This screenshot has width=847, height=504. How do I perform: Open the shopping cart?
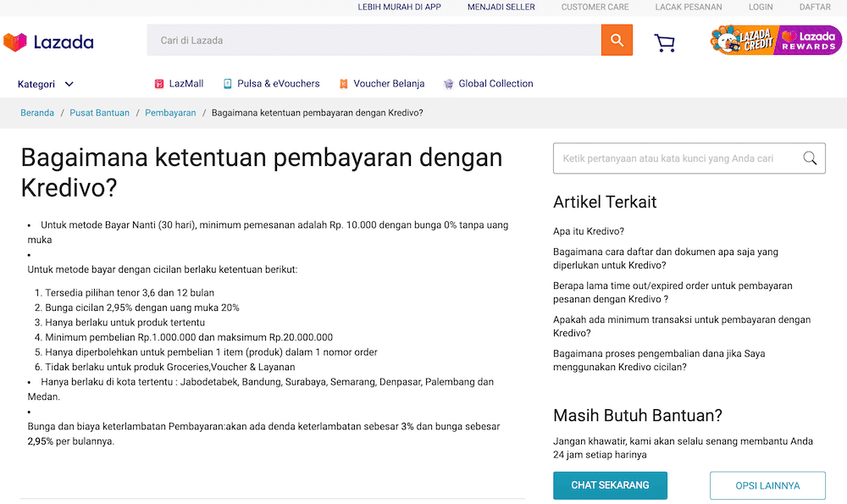coord(664,42)
